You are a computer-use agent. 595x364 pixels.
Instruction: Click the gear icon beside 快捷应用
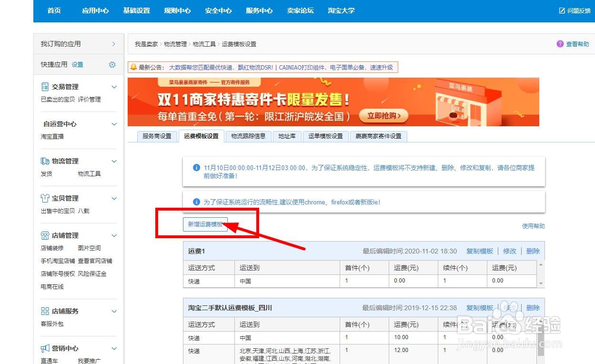[x=112, y=64]
